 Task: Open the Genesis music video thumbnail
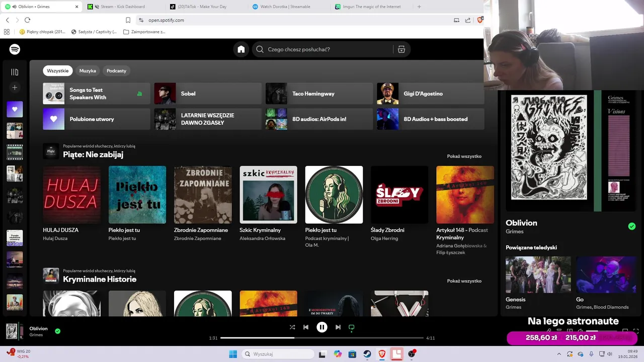538,275
